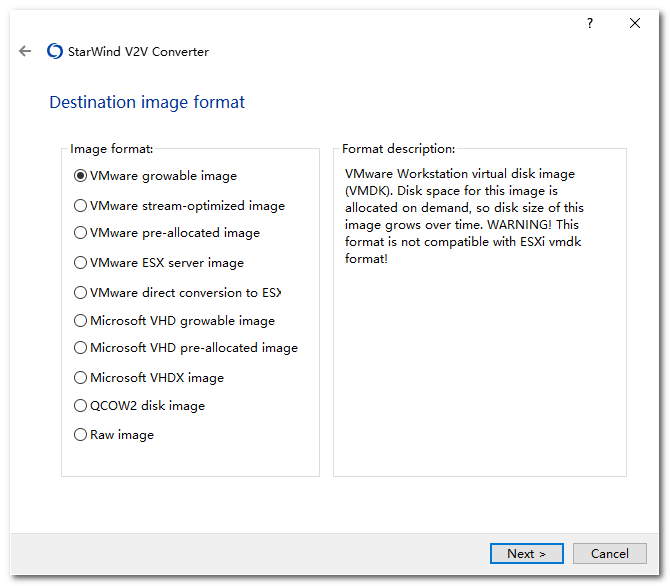Select VMware growable image option
Image resolution: width=670 pixels, height=586 pixels.
coord(81,176)
